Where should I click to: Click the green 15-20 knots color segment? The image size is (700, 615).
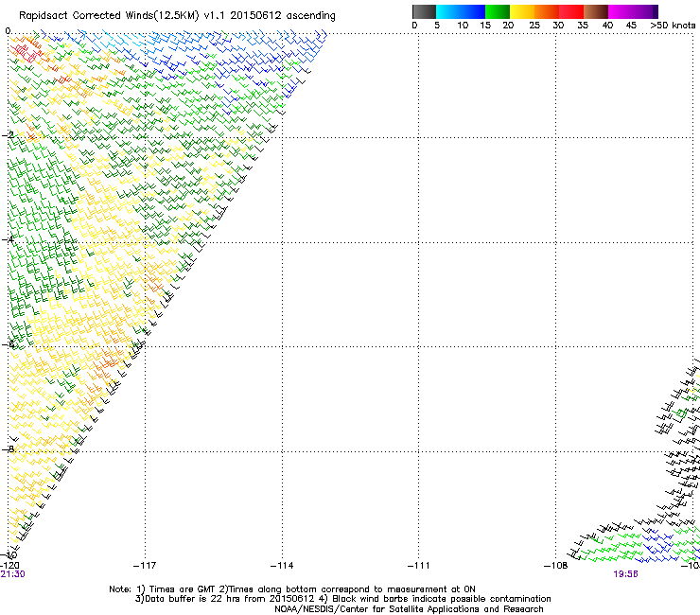click(498, 11)
